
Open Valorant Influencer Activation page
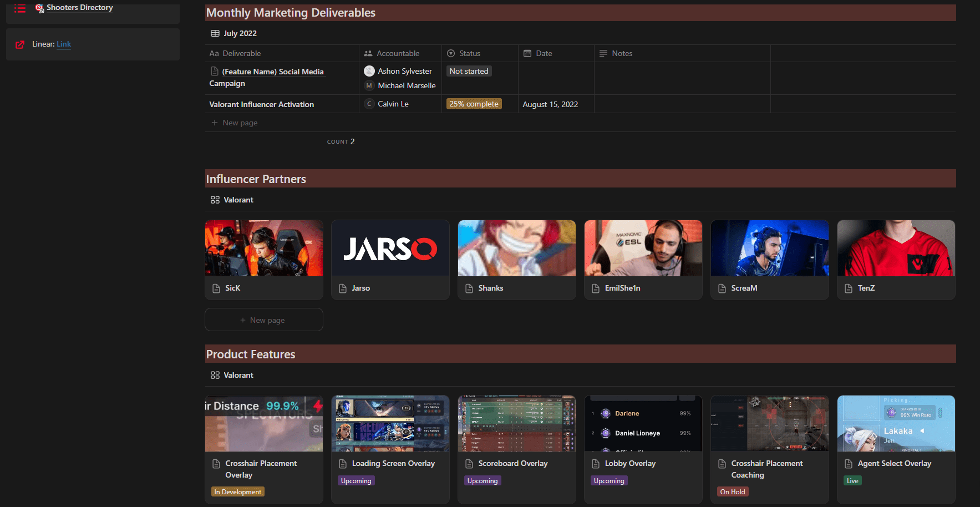point(262,104)
